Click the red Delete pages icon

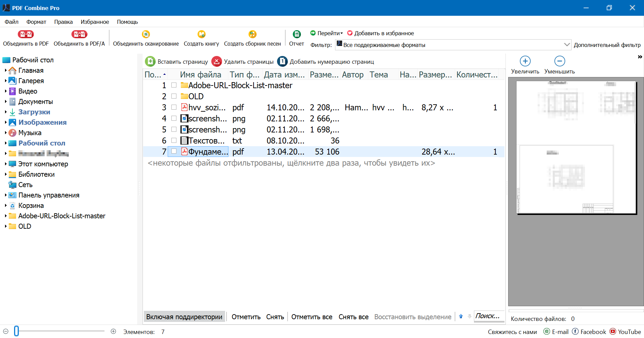point(217,61)
